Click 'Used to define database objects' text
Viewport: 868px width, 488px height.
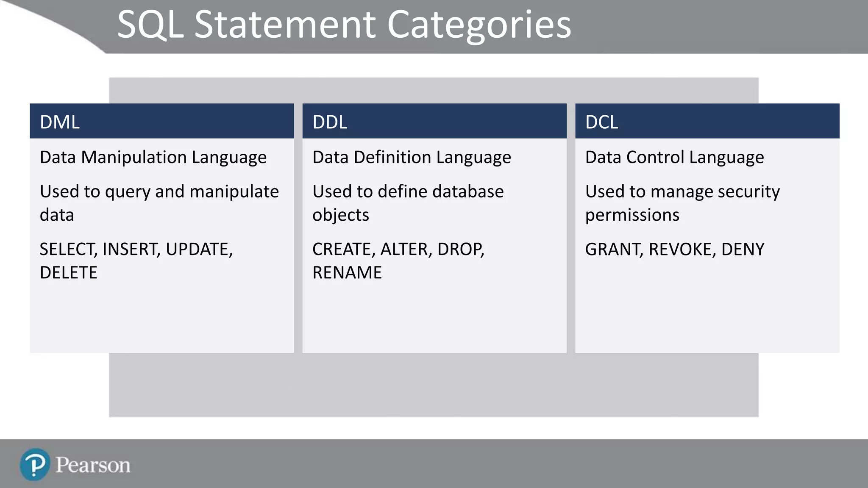[x=408, y=203]
